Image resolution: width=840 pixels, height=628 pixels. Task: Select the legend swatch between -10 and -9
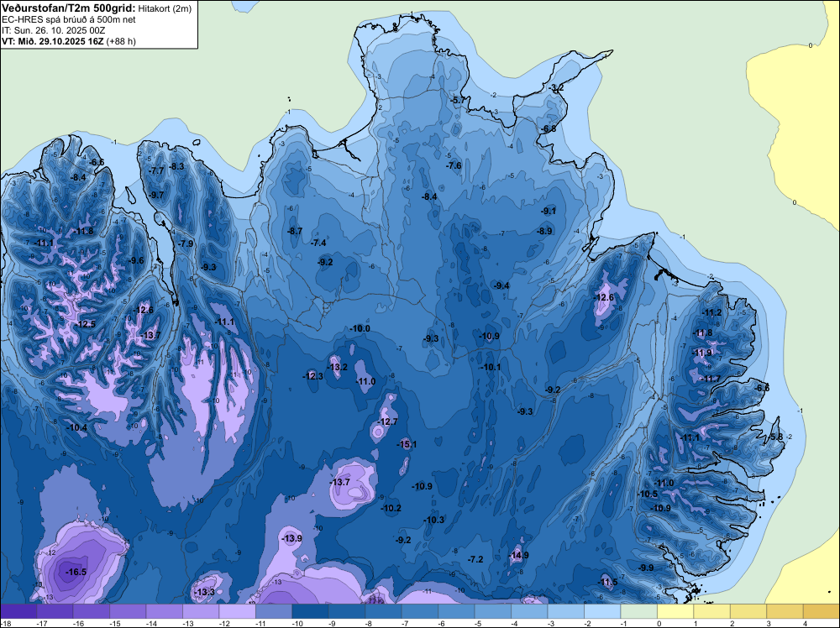[310, 611]
